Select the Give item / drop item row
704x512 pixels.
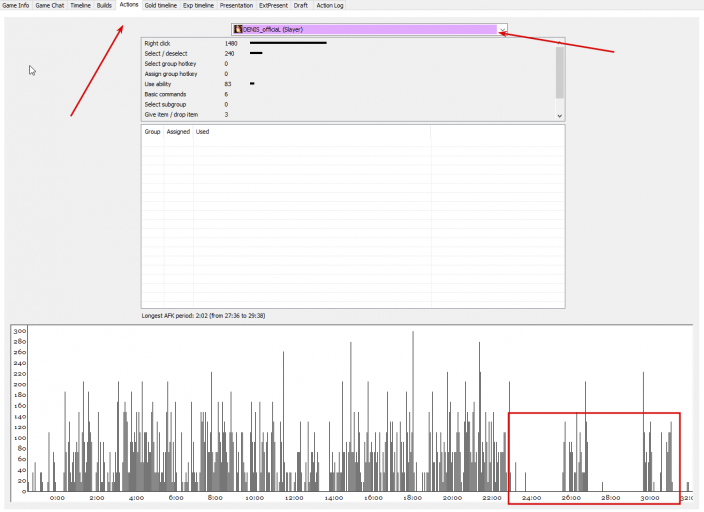pos(348,115)
